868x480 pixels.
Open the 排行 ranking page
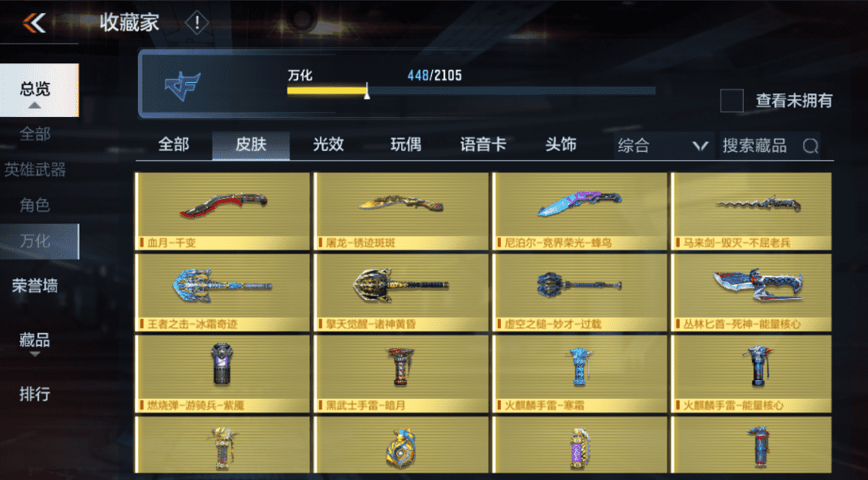click(x=35, y=394)
